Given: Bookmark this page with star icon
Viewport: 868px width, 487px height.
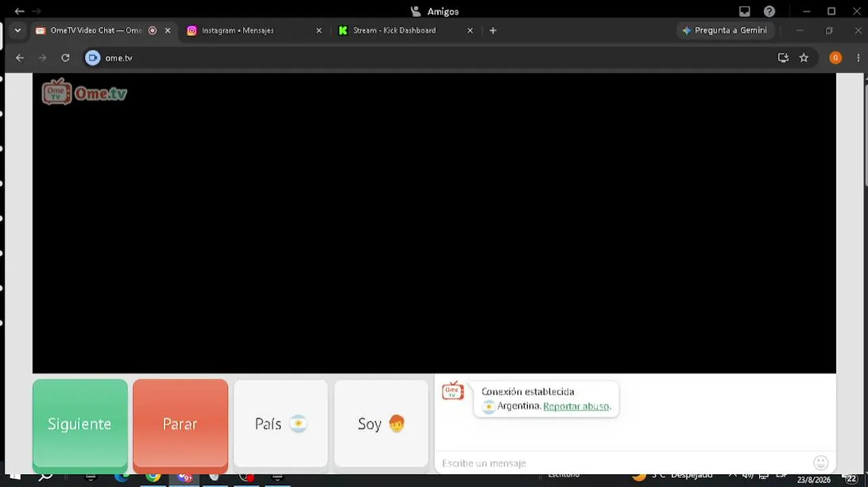Looking at the screenshot, I should coord(804,58).
